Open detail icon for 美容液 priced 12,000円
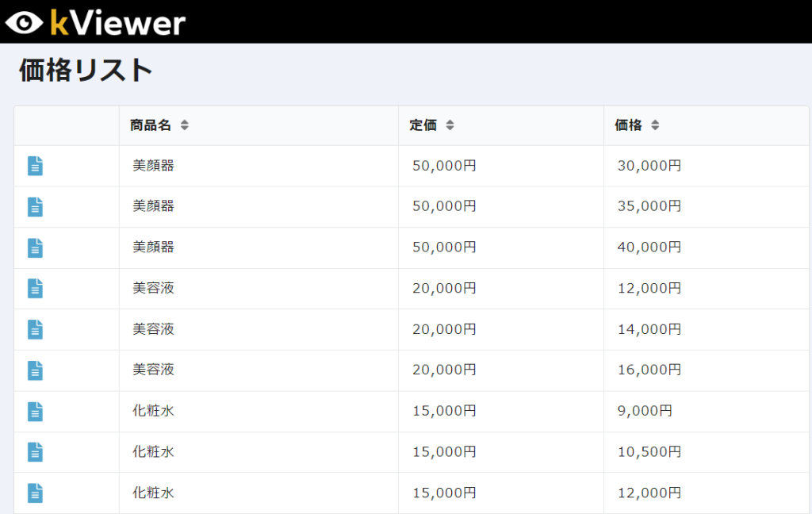 [35, 289]
